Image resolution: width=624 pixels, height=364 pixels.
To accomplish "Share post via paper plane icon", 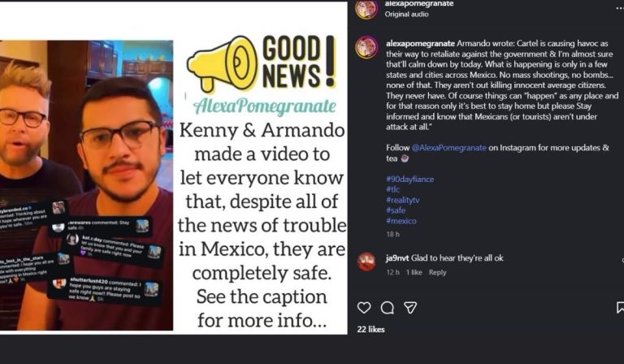I will (x=410, y=307).
